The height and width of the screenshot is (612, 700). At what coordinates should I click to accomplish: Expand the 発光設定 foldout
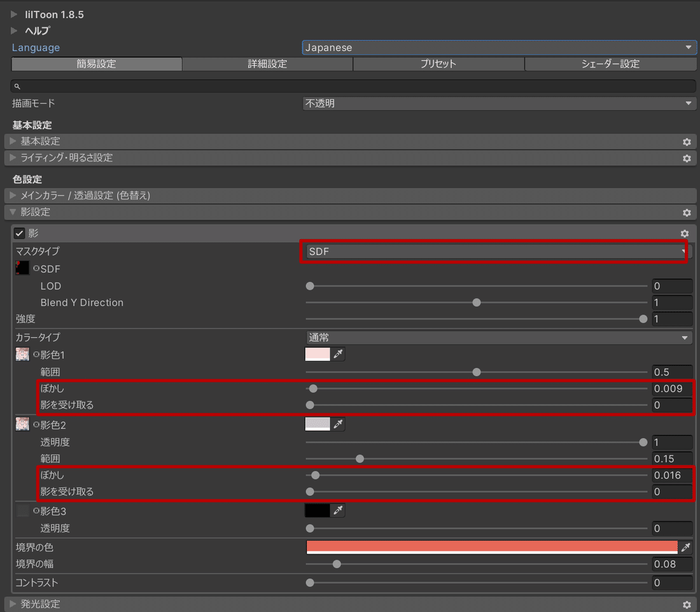click(13, 604)
